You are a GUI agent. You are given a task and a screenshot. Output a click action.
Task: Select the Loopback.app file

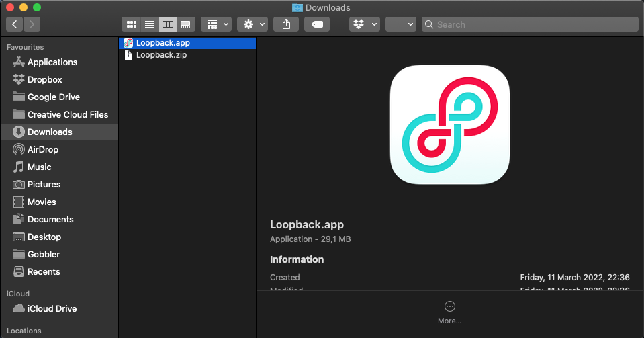[187, 43]
